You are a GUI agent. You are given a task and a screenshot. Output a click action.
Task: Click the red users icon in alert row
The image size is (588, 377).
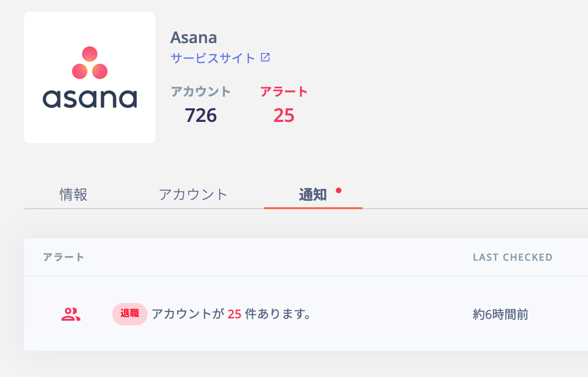pyautogui.click(x=71, y=314)
